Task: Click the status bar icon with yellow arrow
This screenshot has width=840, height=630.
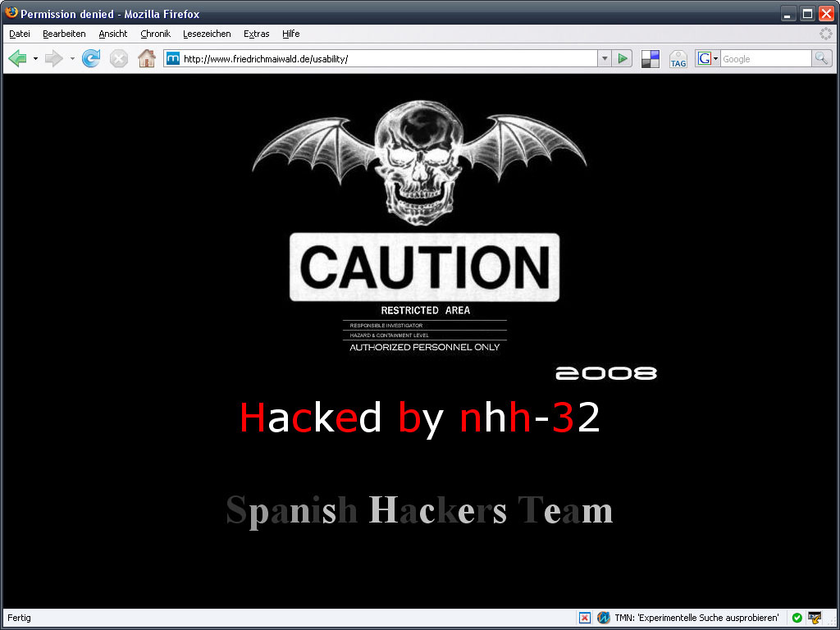Action: point(815,618)
